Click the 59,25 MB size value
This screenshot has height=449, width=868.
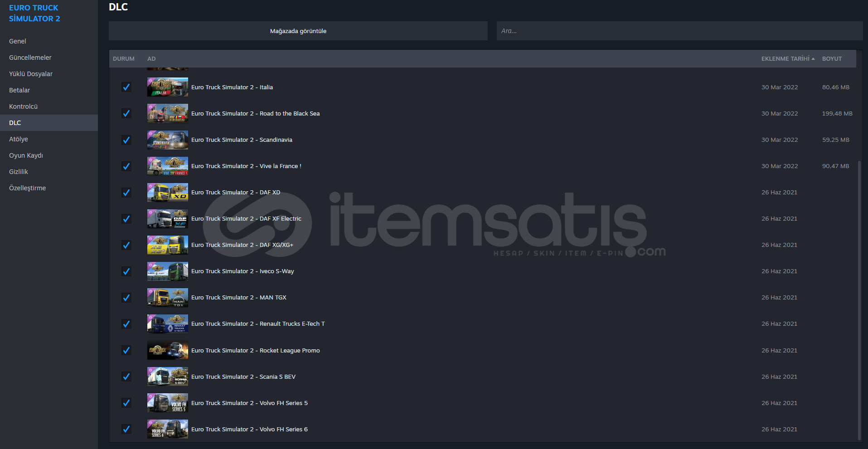[836, 140]
